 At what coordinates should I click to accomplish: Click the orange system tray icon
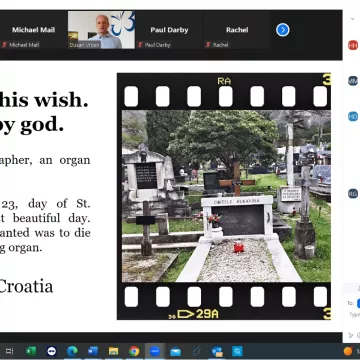[x=348, y=351]
